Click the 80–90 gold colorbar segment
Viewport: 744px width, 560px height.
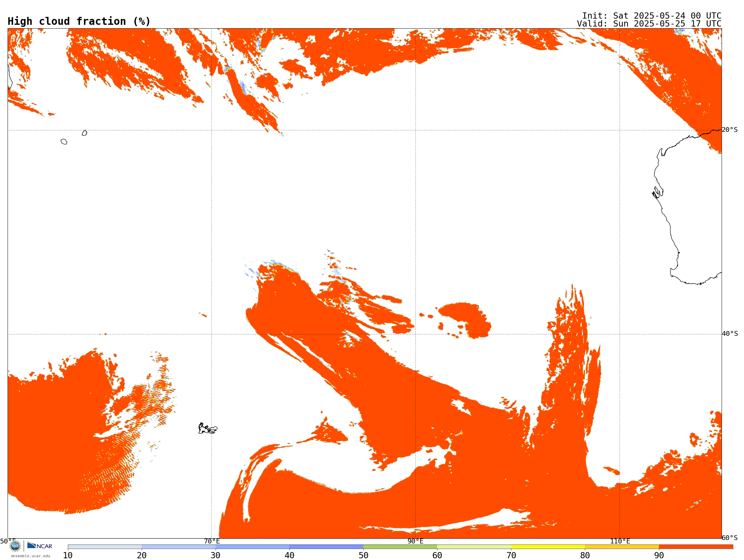pyautogui.click(x=622, y=547)
